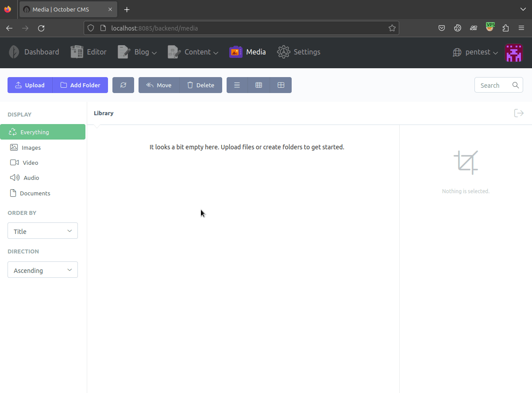Filter library to show only Images
This screenshot has height=393, width=532.
(x=30, y=147)
